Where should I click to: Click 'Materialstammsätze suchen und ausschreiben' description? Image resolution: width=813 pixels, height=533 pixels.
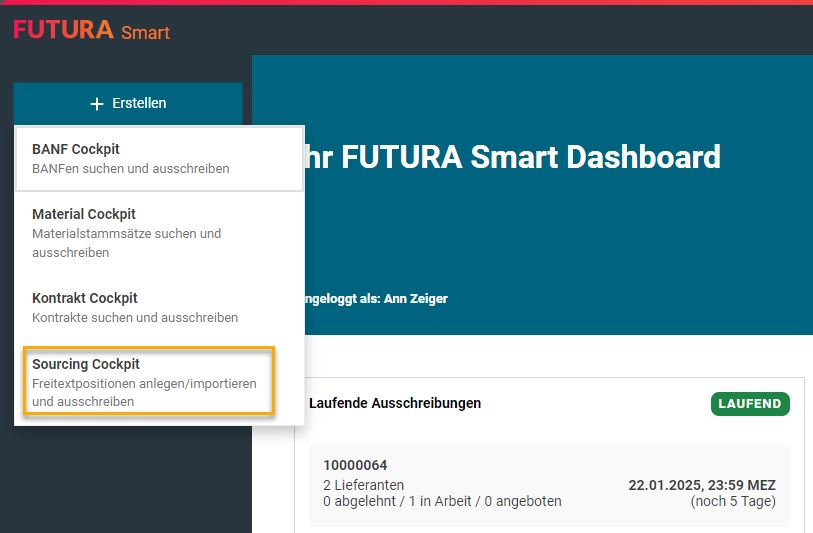click(127, 243)
